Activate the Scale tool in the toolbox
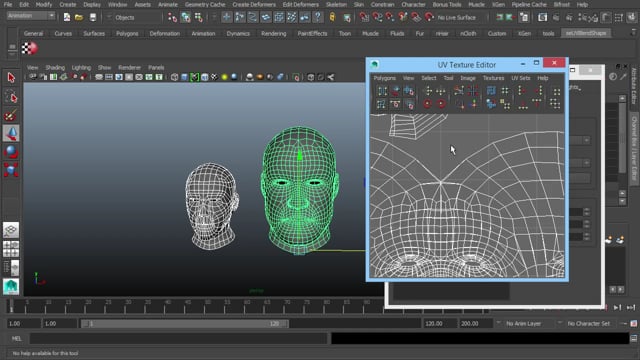The image size is (640, 360). click(x=11, y=170)
